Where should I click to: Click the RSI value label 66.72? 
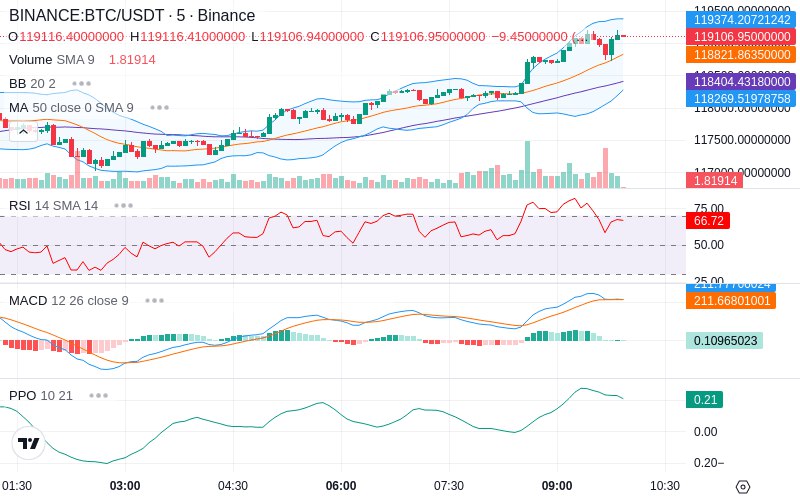708,220
